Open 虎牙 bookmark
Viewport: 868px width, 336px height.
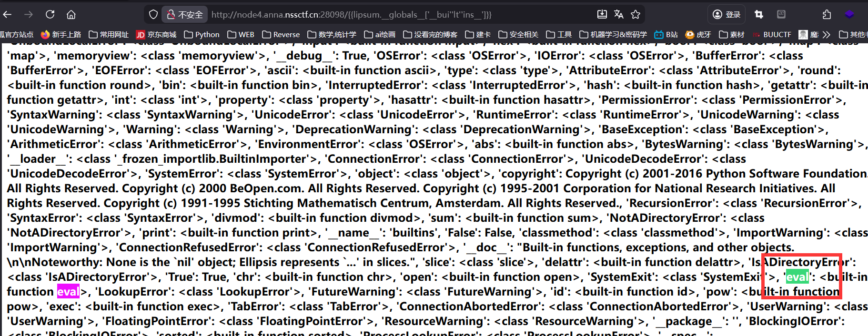pos(698,35)
